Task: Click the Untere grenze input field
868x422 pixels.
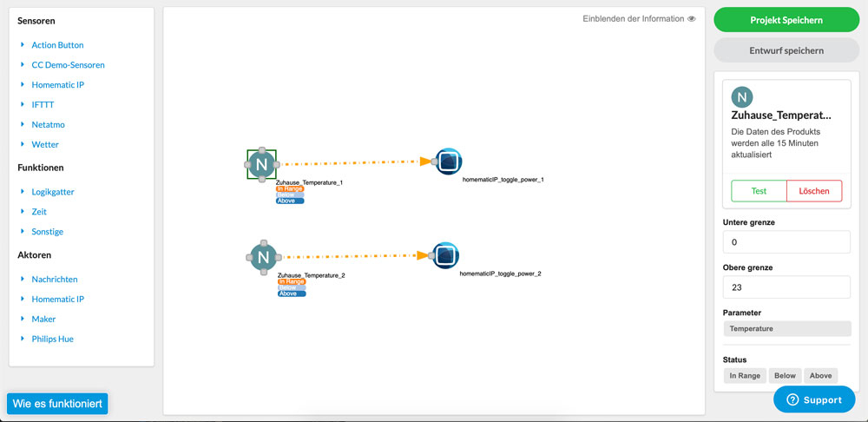Action: [x=786, y=242]
